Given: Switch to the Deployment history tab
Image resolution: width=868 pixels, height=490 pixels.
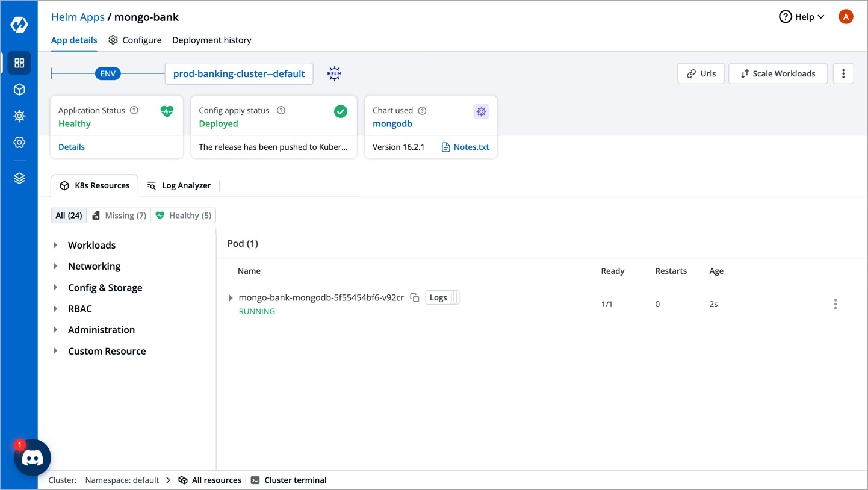Looking at the screenshot, I should click(212, 40).
